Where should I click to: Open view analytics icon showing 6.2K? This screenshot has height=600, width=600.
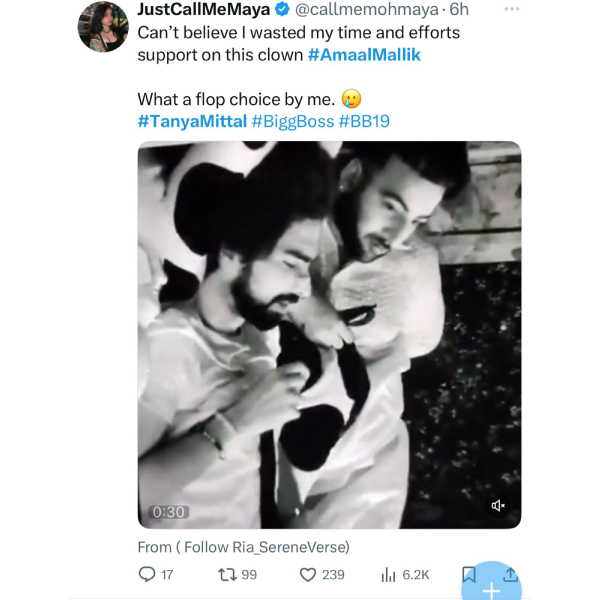point(390,574)
